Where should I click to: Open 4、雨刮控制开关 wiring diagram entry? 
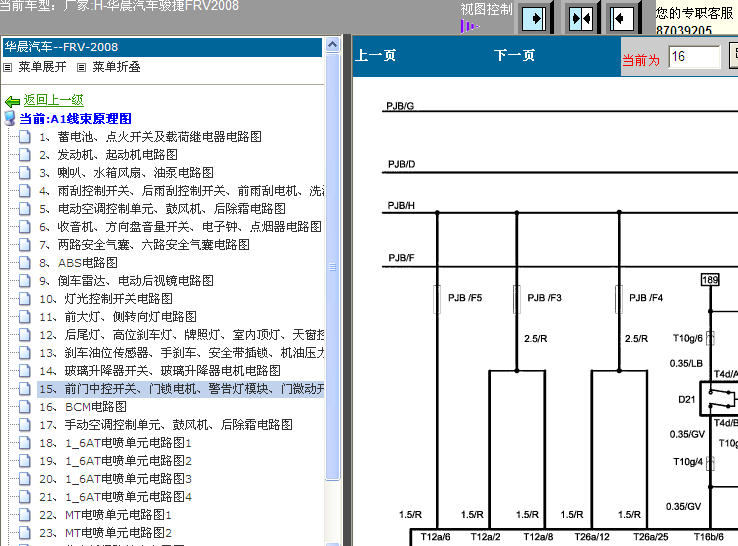(182, 191)
